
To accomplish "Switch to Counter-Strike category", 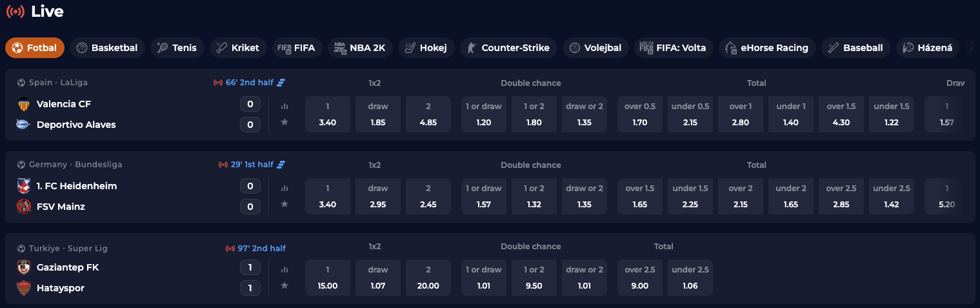I will coord(507,48).
